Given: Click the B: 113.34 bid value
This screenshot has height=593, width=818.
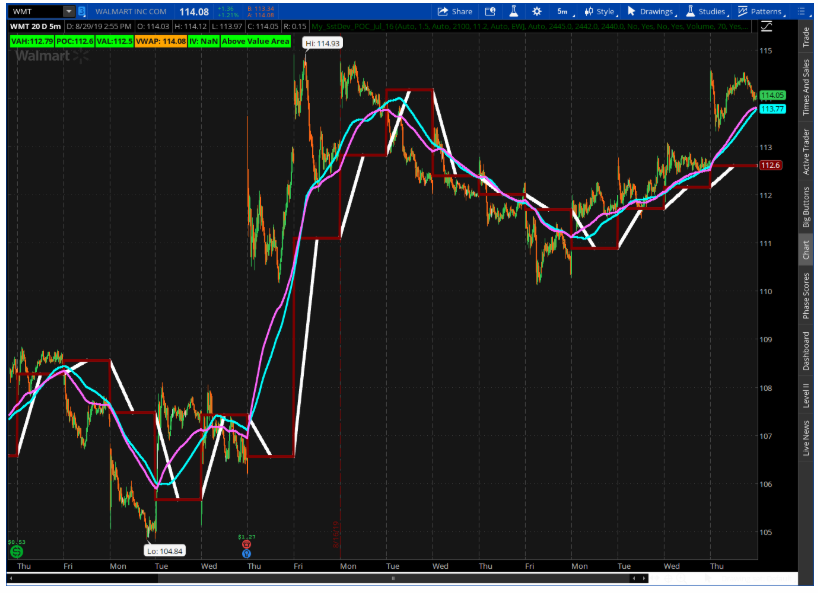Looking at the screenshot, I should [x=260, y=8].
